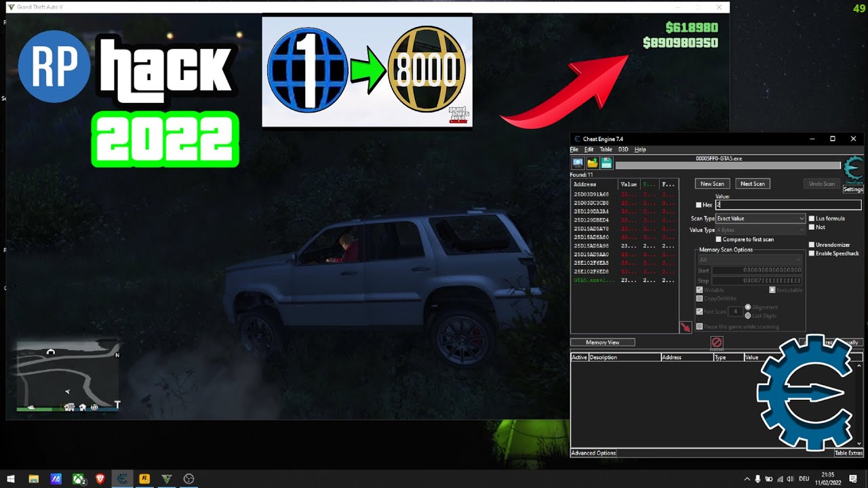The height and width of the screenshot is (488, 868).
Task: Tick the Lua formula checkbox
Action: [812, 219]
